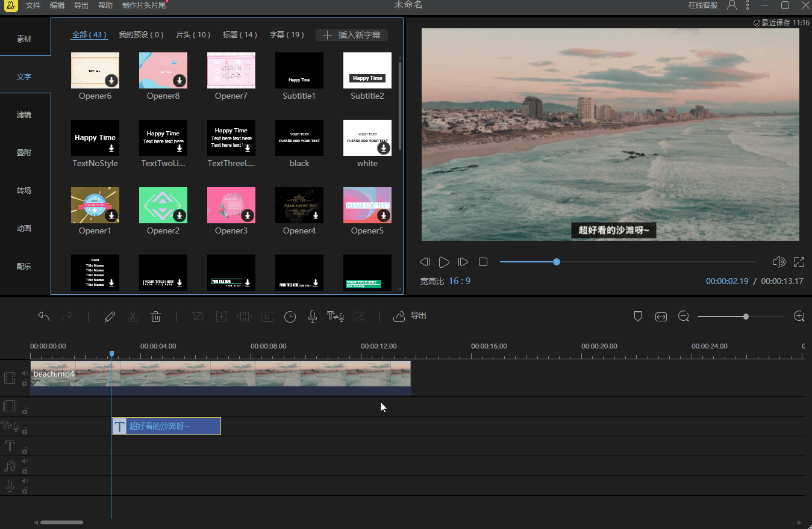Zoom in the timeline with plus magnifier

799,317
